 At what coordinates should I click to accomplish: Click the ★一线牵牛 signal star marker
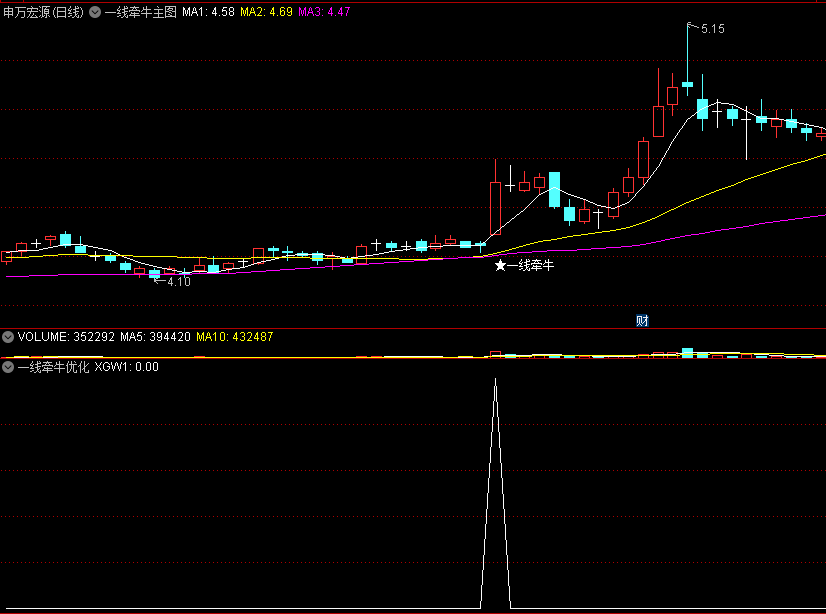point(500,265)
